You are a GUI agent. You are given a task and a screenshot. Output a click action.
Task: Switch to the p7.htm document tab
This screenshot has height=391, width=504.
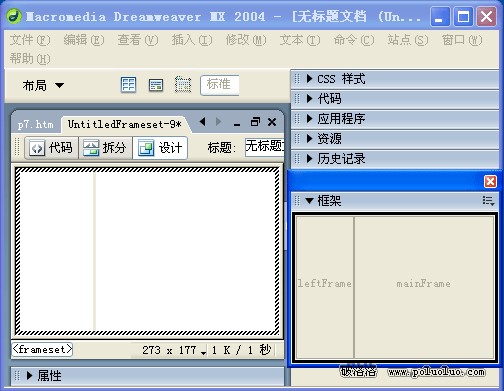tap(36, 125)
